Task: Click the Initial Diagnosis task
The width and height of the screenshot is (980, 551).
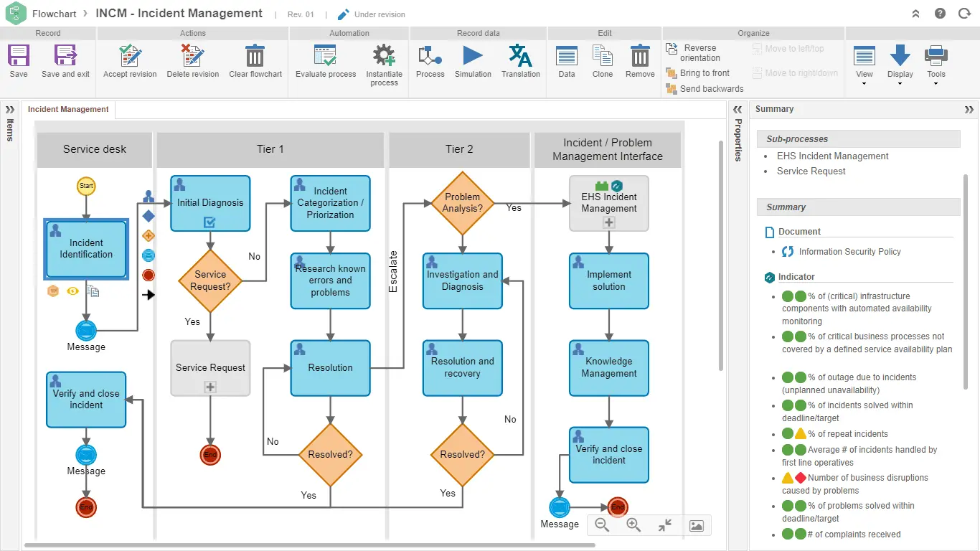Action: [210, 203]
